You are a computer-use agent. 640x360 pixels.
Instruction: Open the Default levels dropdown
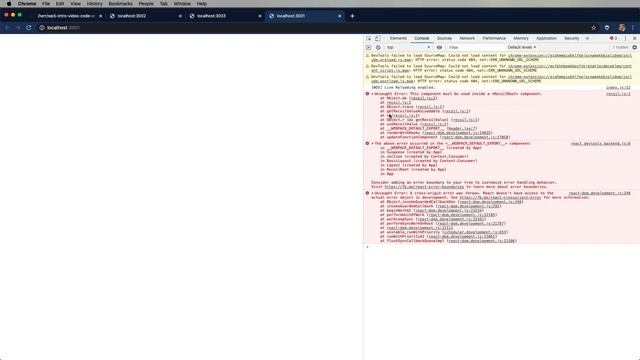[522, 47]
